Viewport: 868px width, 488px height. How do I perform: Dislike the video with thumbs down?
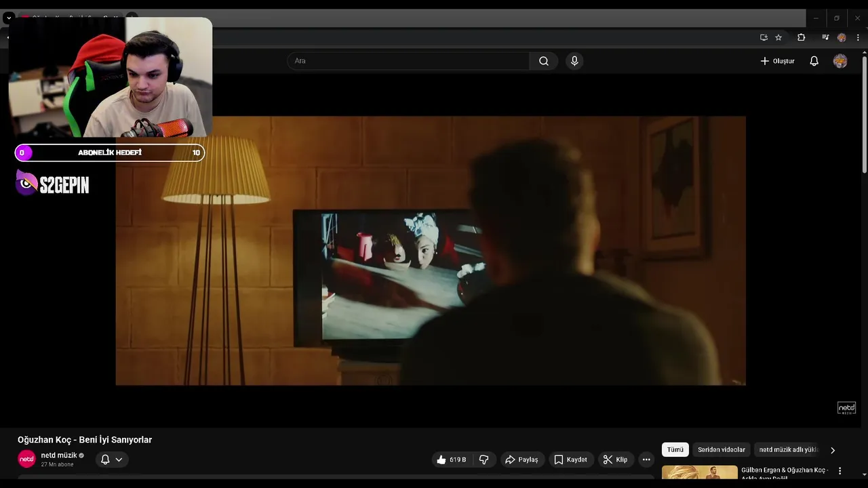click(x=484, y=460)
